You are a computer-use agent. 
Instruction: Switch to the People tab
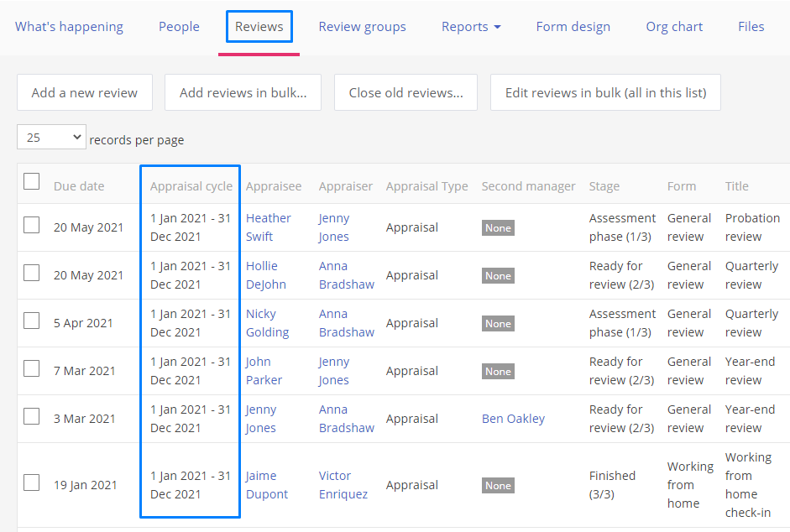pos(179,27)
